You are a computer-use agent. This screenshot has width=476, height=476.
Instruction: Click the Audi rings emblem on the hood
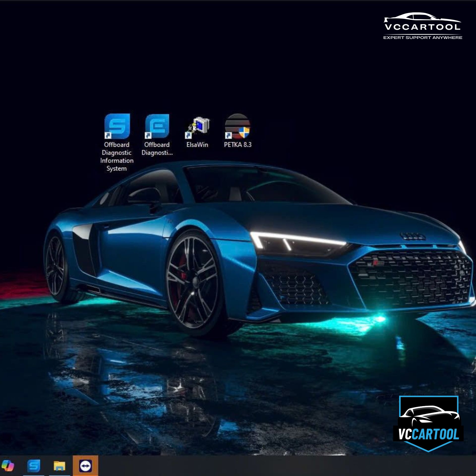coord(413,236)
